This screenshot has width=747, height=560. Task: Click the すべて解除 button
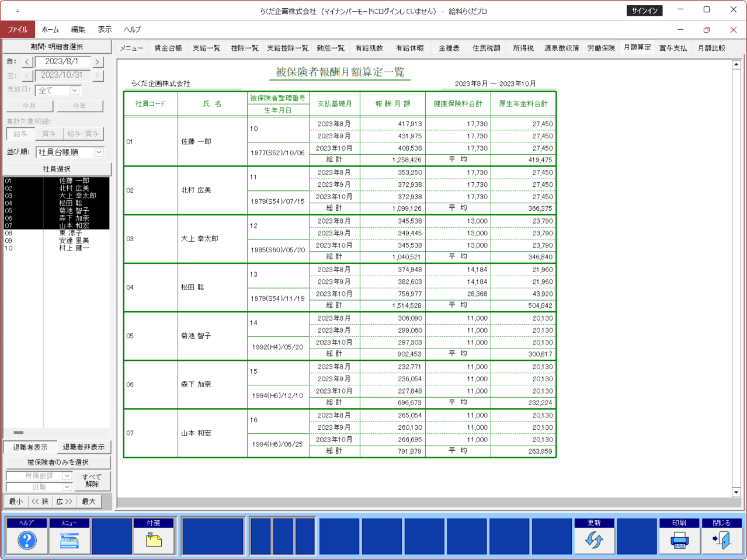(92, 481)
